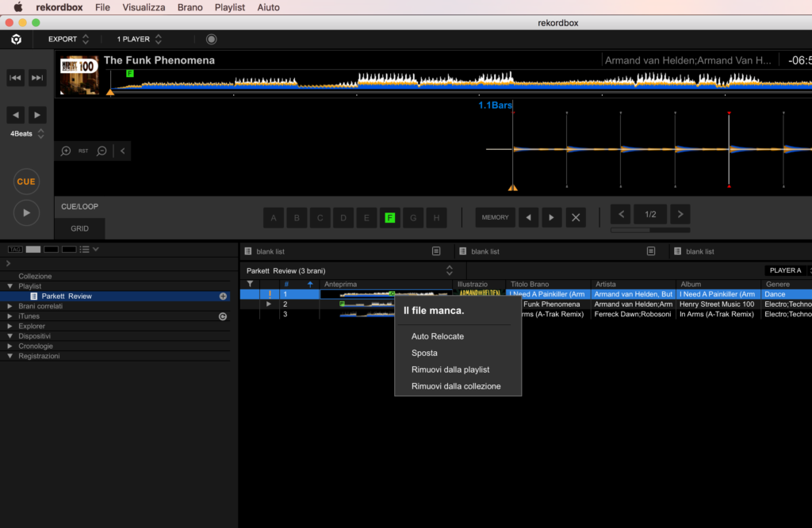Toggle hot cue A pad

pyautogui.click(x=274, y=218)
